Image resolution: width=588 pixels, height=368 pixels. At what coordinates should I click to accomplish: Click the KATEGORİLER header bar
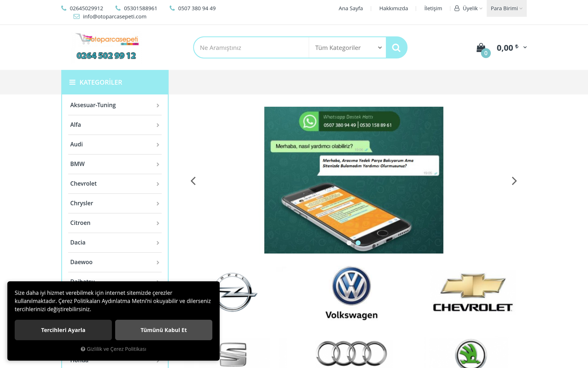[x=115, y=82]
